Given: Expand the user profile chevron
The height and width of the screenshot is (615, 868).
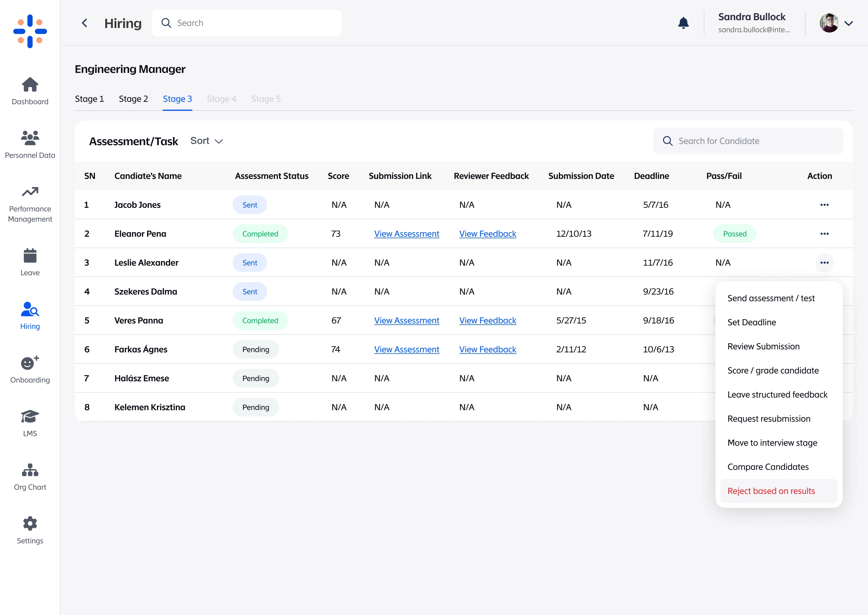Looking at the screenshot, I should (x=848, y=23).
